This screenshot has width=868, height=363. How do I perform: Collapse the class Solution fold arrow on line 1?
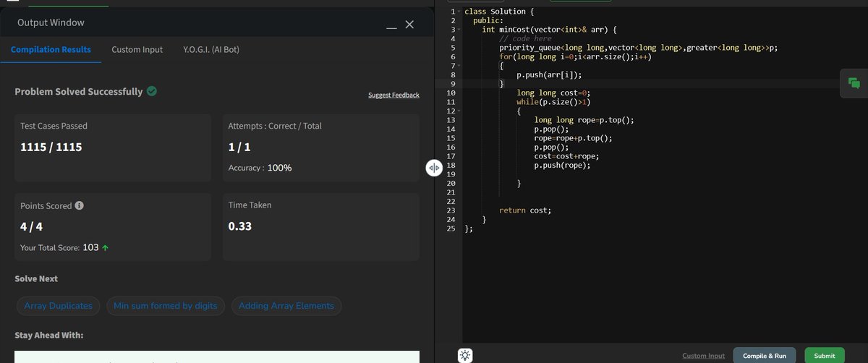coord(459,12)
